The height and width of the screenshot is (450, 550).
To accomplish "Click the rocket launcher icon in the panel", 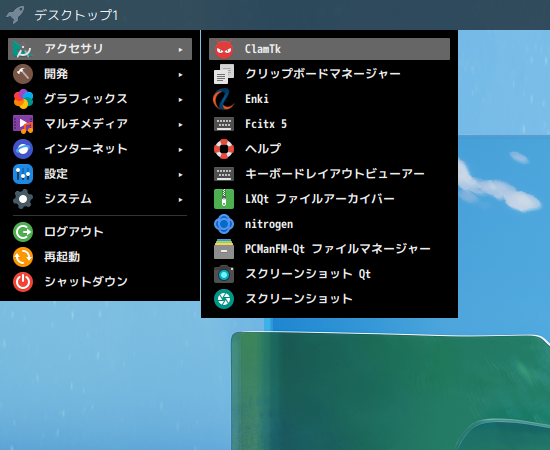I will coord(15,15).
